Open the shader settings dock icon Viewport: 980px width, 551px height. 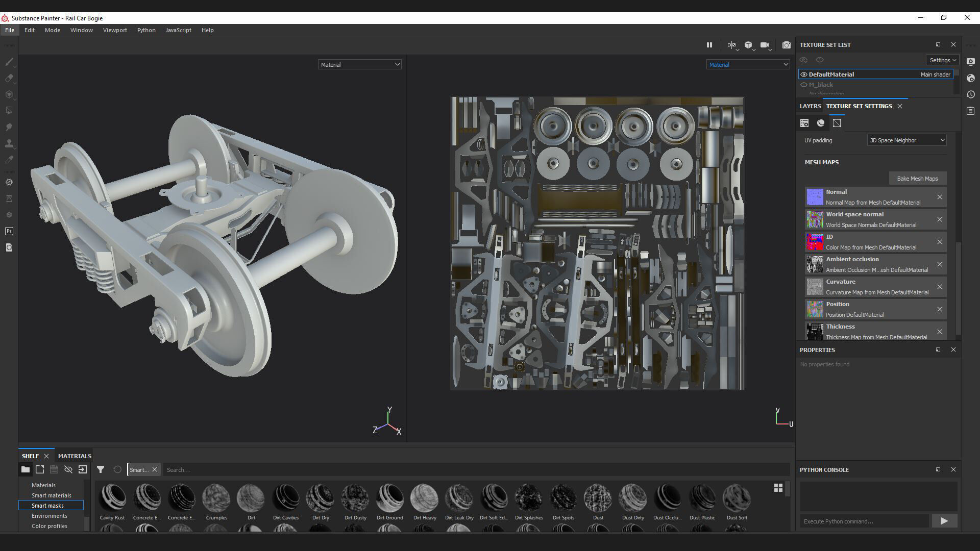pyautogui.click(x=970, y=78)
